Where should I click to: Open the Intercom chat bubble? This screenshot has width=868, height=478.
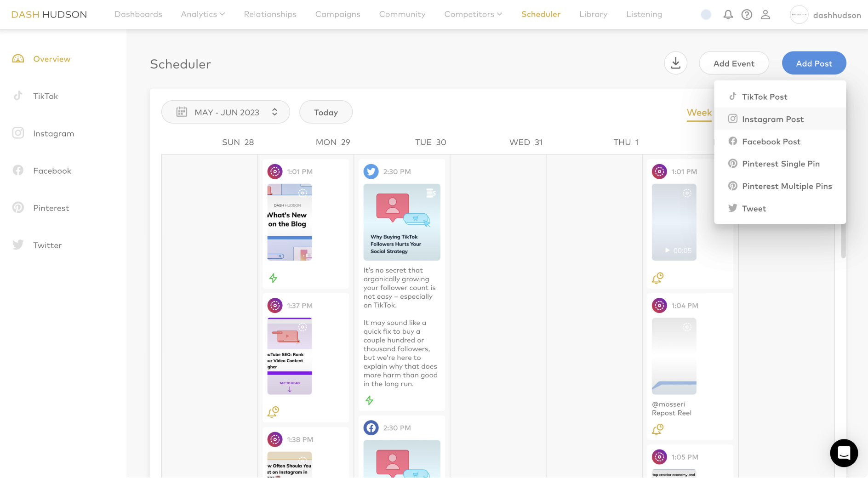(844, 453)
